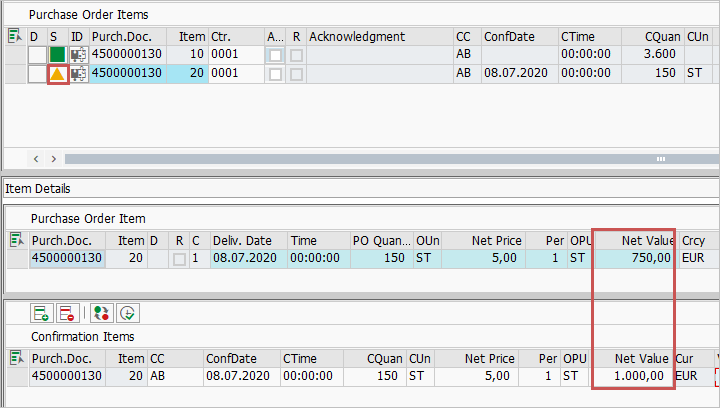Click green square status of item 10

click(58, 55)
